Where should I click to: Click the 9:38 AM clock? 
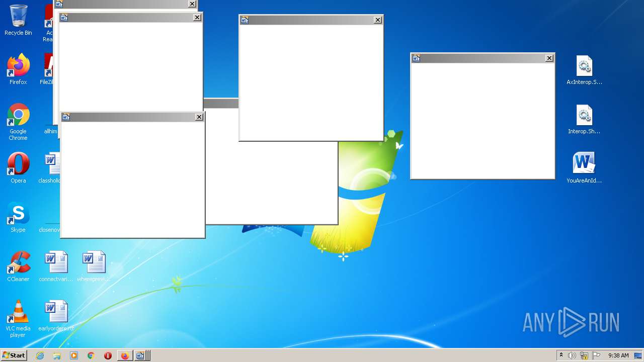(x=618, y=355)
